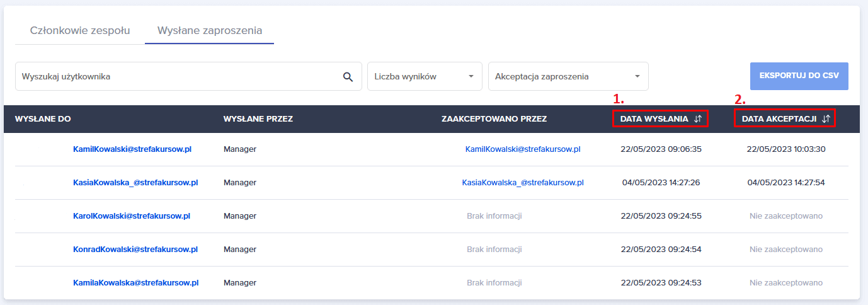
Task: Click the KarolKowalski@strefakursow.pl link
Action: point(132,216)
